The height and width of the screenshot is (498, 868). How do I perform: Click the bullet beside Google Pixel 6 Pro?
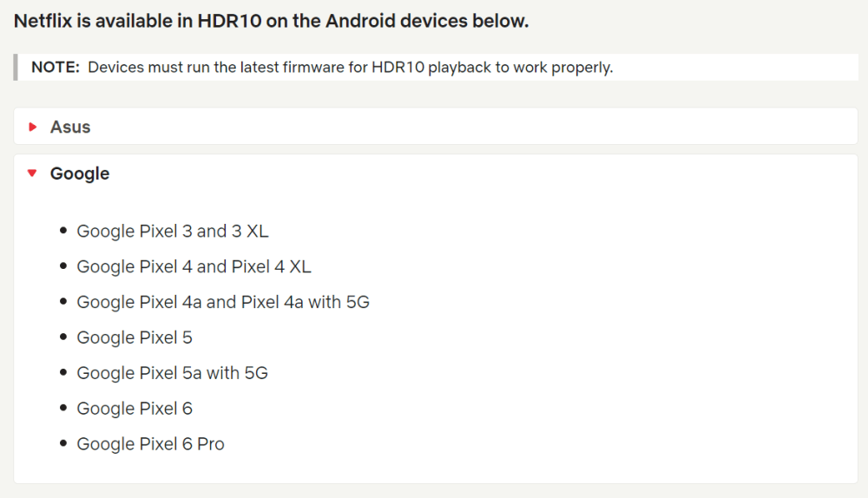tap(63, 445)
